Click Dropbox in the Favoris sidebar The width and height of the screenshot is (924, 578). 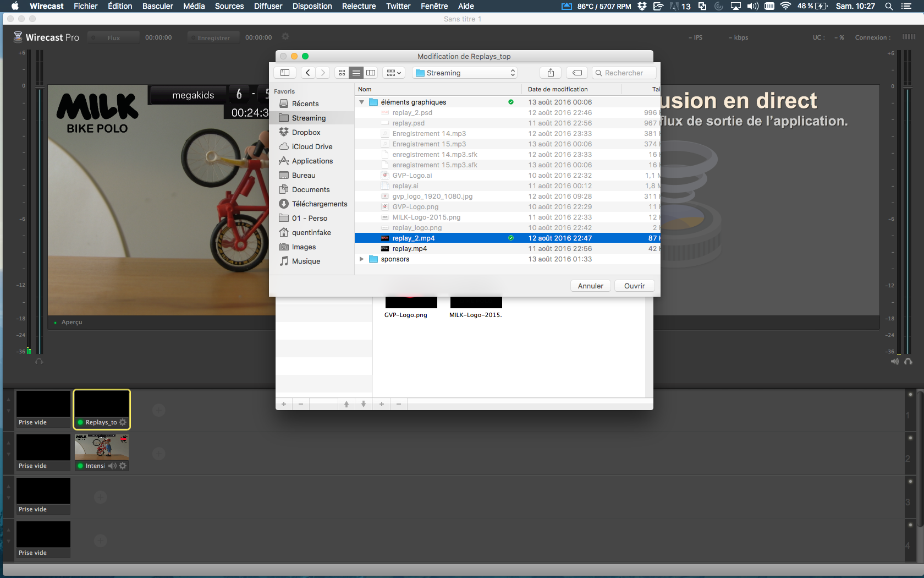point(306,132)
